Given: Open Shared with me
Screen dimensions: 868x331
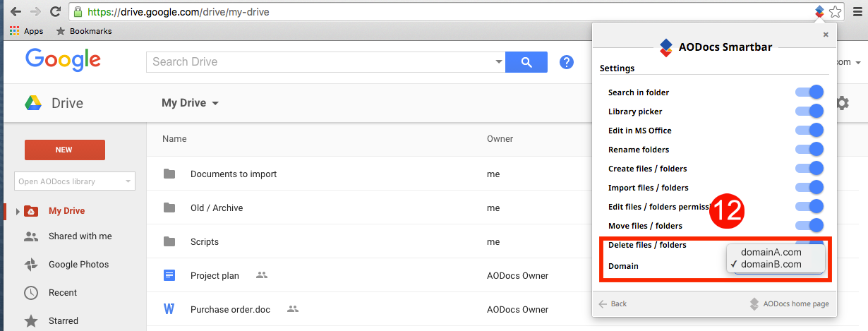Looking at the screenshot, I should click(x=80, y=236).
